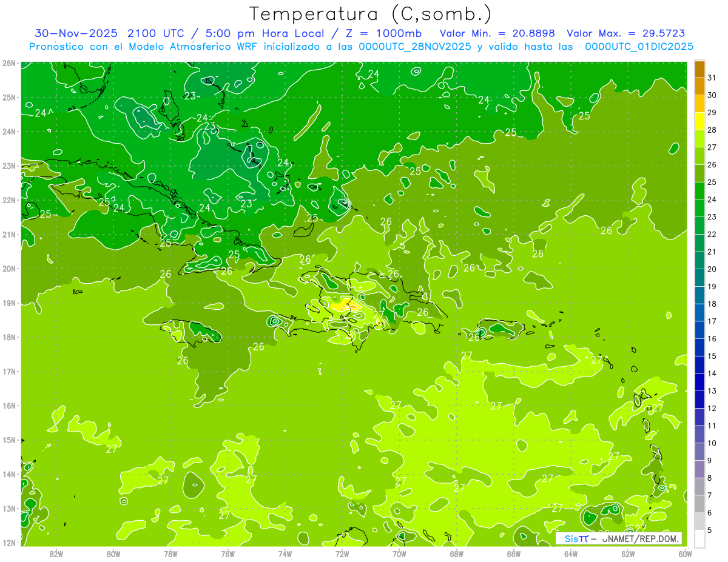Click the "68W" longitude axis label
This screenshot has width=728, height=562.
click(457, 553)
